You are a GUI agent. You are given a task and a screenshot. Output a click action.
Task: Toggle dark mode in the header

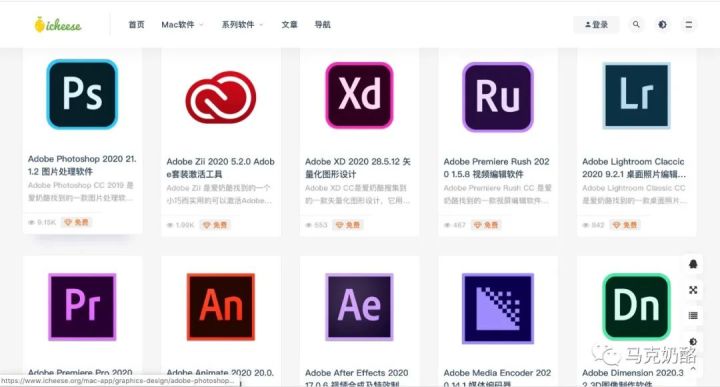[x=662, y=24]
